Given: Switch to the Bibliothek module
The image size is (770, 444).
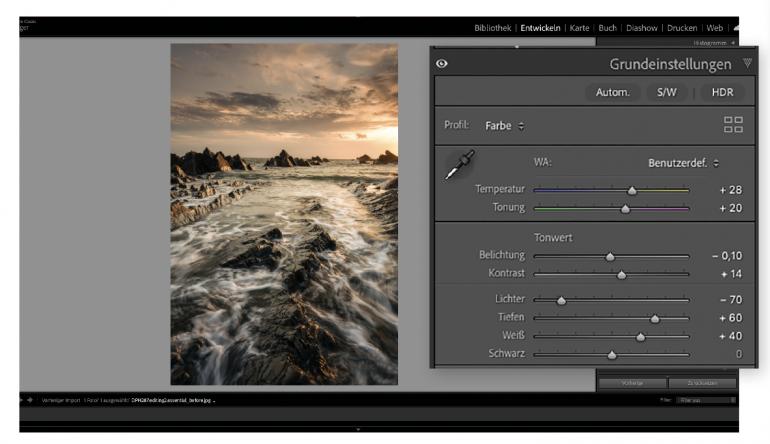Looking at the screenshot, I should pyautogui.click(x=493, y=28).
